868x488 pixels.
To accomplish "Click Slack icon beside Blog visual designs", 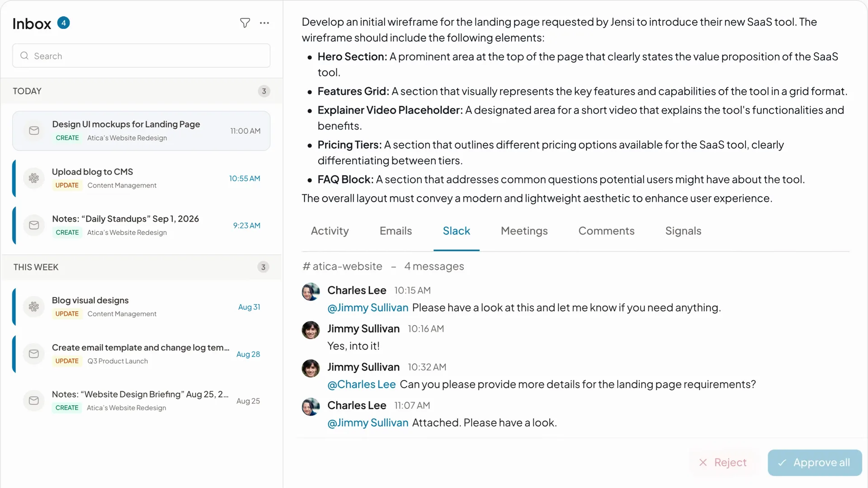I will click(34, 307).
